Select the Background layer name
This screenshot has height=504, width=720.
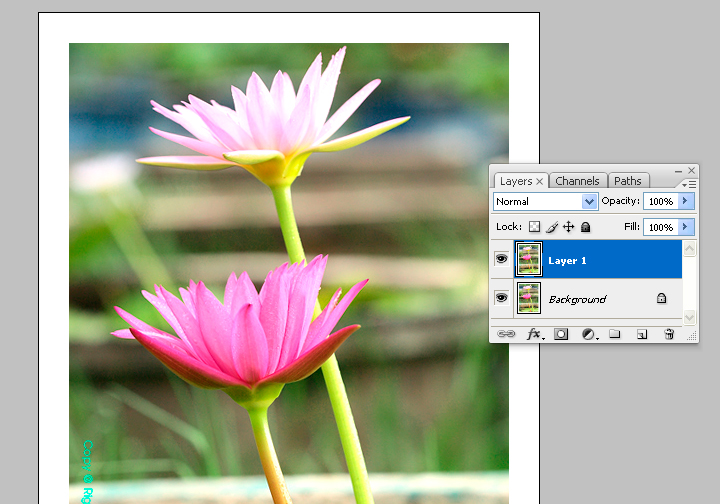(x=577, y=299)
